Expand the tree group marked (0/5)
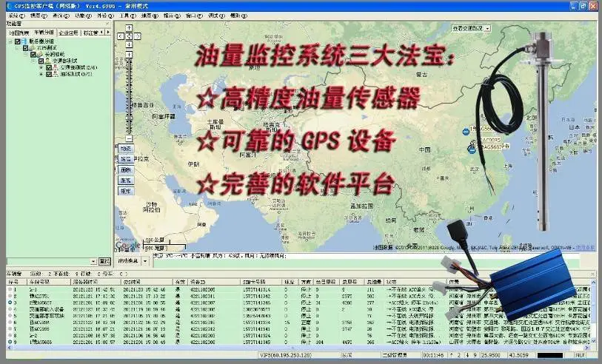602x364 pixels. point(41,74)
